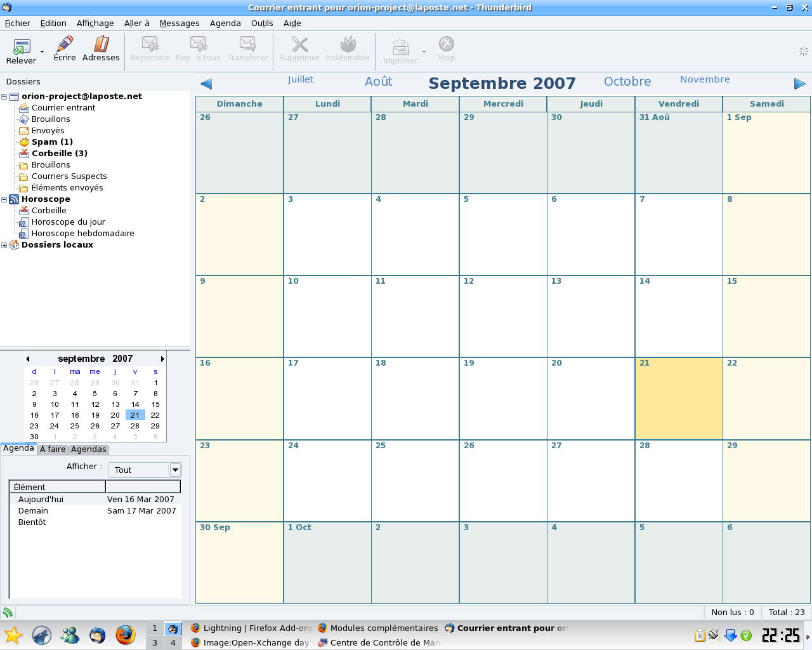This screenshot has height=650, width=812.
Task: Jump to Octobre in calendar header
Action: 627,82
